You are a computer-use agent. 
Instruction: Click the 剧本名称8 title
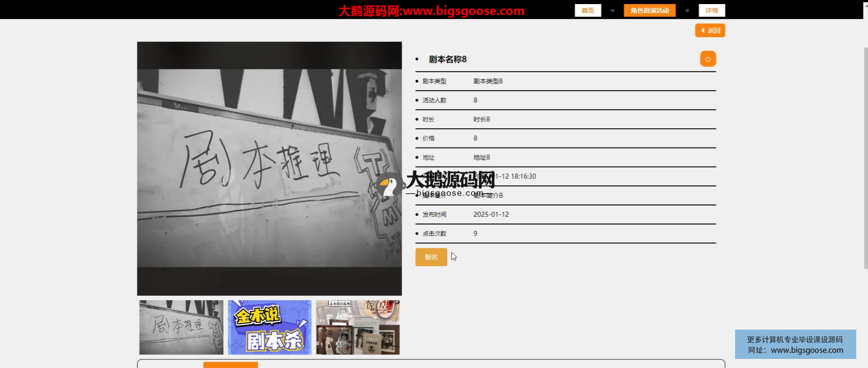[447, 59]
